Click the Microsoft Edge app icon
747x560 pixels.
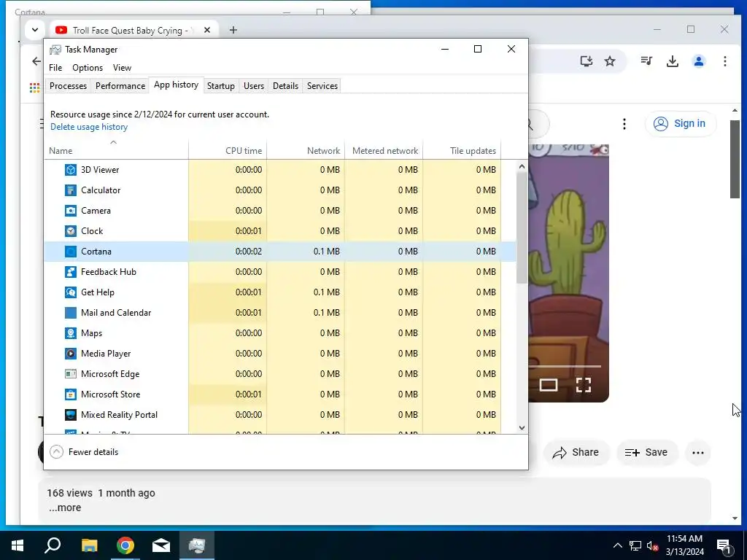[x=71, y=374]
